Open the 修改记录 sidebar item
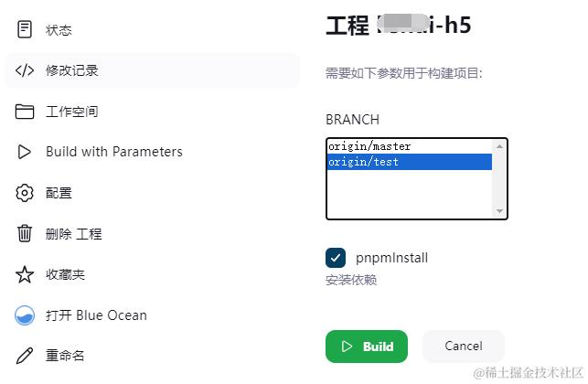The width and height of the screenshot is (588, 384). (x=72, y=70)
